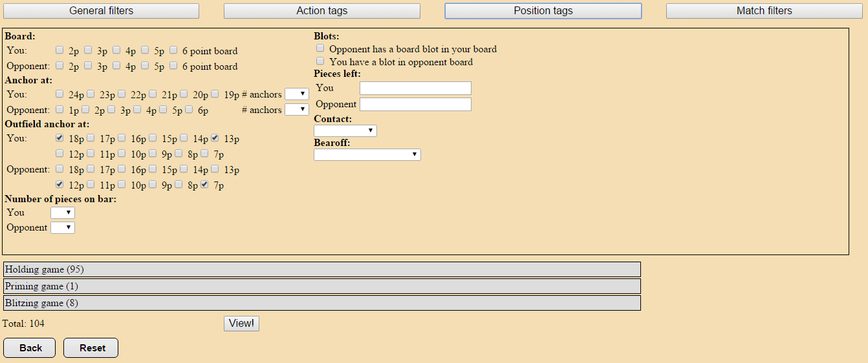Viewport: 868px width, 363px height.
Task: Open your '# anchors' dropdown
Action: click(x=296, y=94)
